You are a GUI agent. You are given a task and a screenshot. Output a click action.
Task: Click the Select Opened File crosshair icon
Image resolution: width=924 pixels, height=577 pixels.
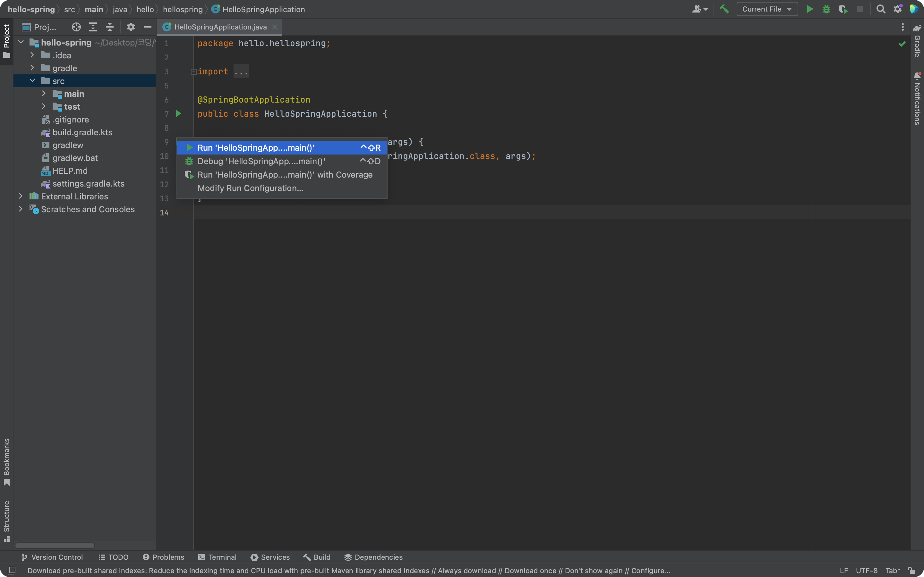click(x=76, y=27)
